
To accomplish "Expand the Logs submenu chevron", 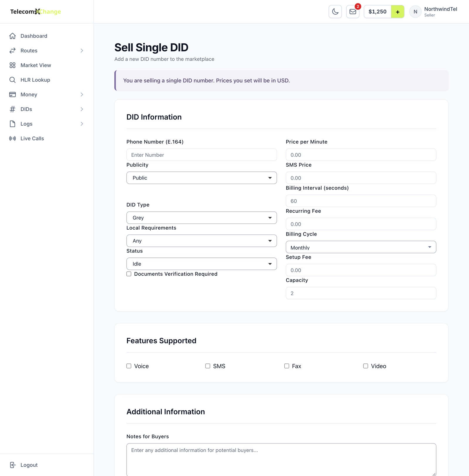I will tap(82, 124).
